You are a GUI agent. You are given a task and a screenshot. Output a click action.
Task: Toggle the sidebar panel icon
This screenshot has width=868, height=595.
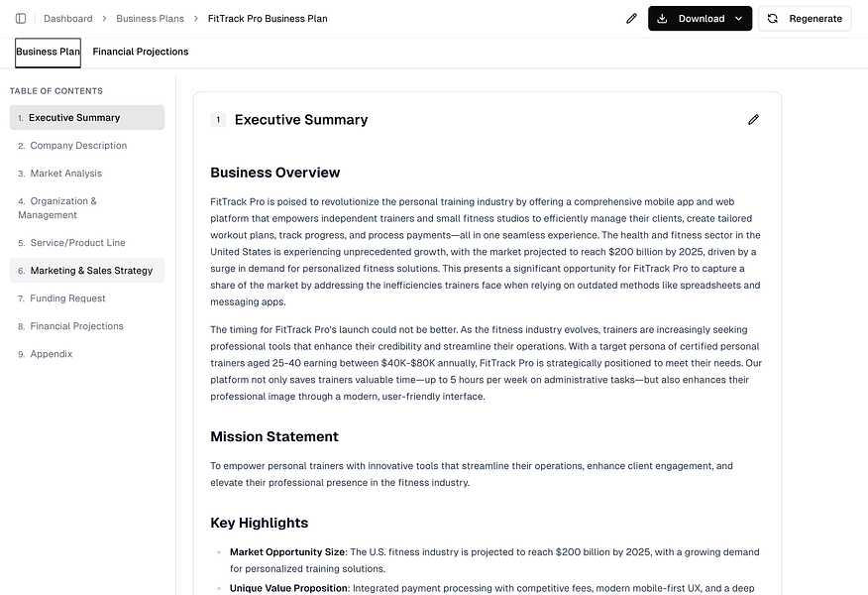tap(21, 18)
